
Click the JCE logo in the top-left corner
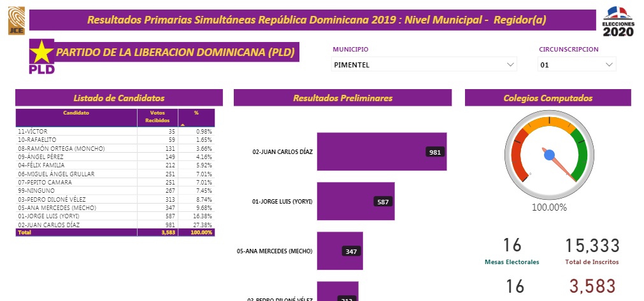pos(15,20)
